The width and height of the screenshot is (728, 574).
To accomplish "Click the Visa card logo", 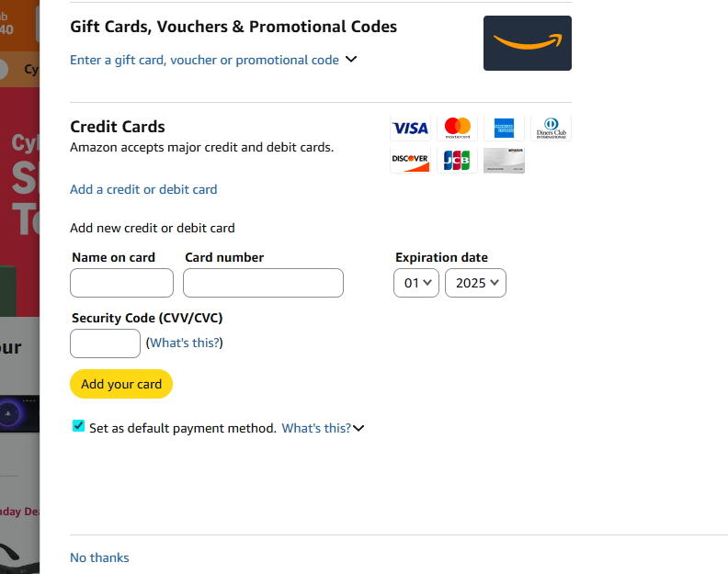I will (410, 129).
